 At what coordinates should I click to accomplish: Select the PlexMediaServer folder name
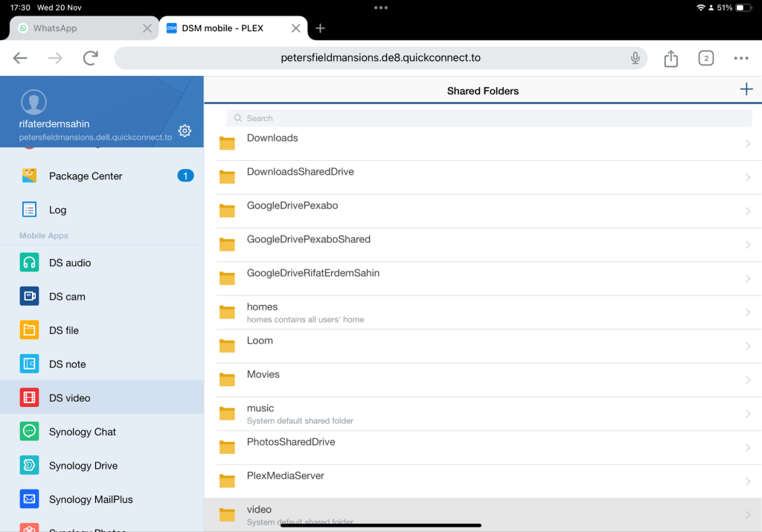[285, 475]
